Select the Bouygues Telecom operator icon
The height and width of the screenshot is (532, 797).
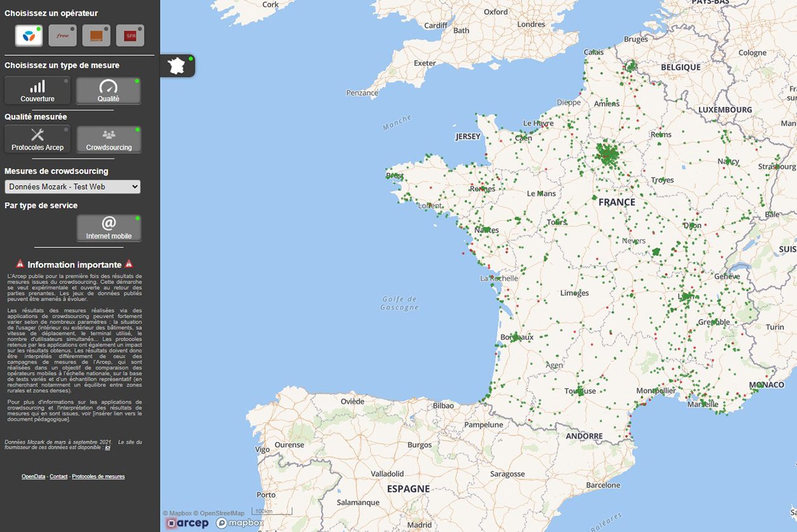(29, 36)
